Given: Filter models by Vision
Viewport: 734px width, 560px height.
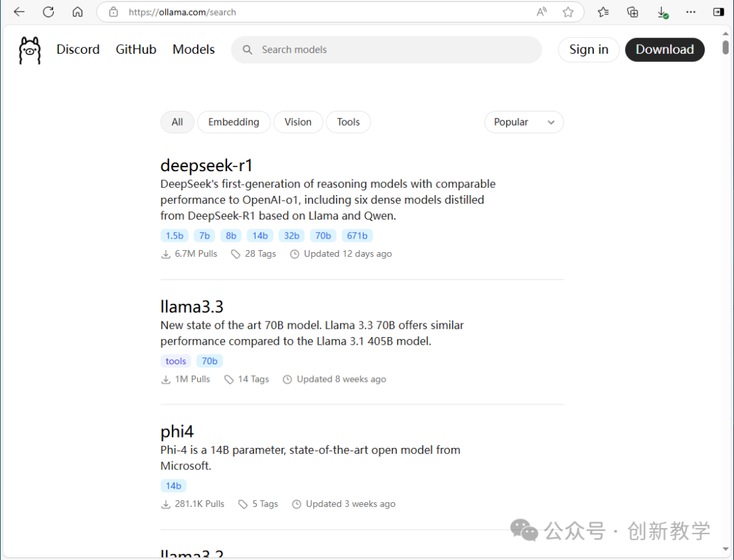Looking at the screenshot, I should pyautogui.click(x=298, y=122).
